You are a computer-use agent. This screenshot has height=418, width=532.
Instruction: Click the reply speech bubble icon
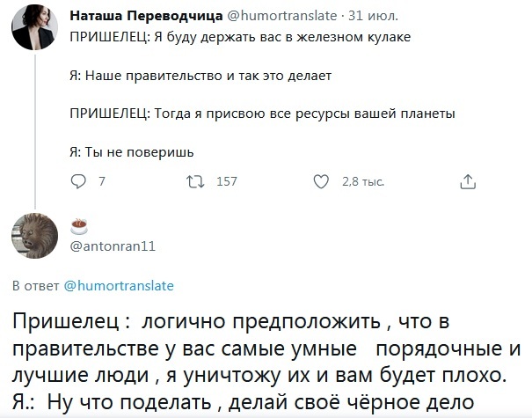pyautogui.click(x=77, y=182)
